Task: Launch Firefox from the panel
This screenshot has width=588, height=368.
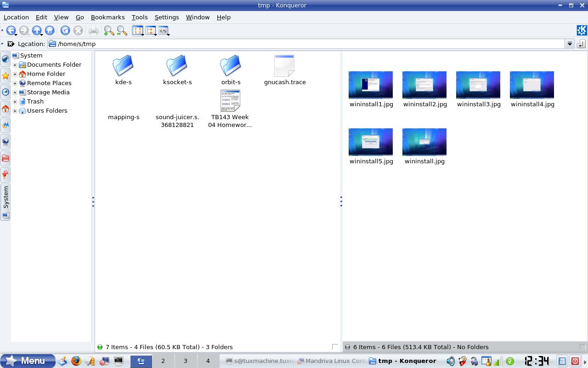Action: tap(76, 361)
